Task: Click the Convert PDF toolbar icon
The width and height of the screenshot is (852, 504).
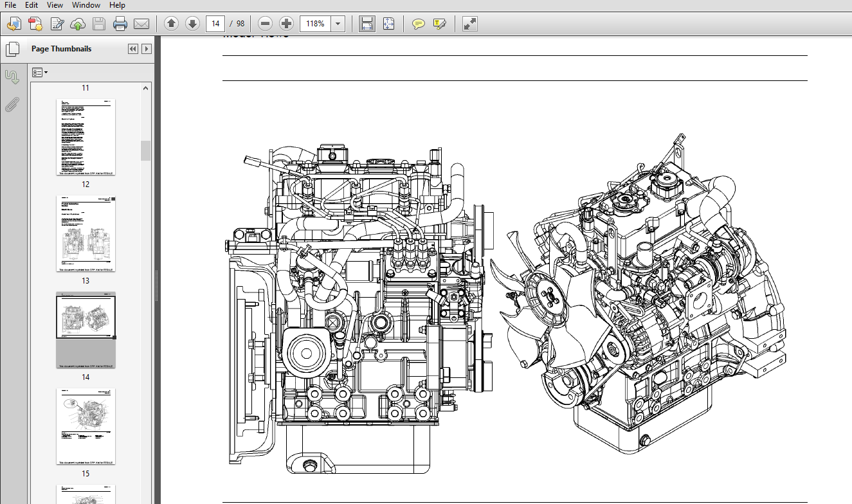Action: 35,24
